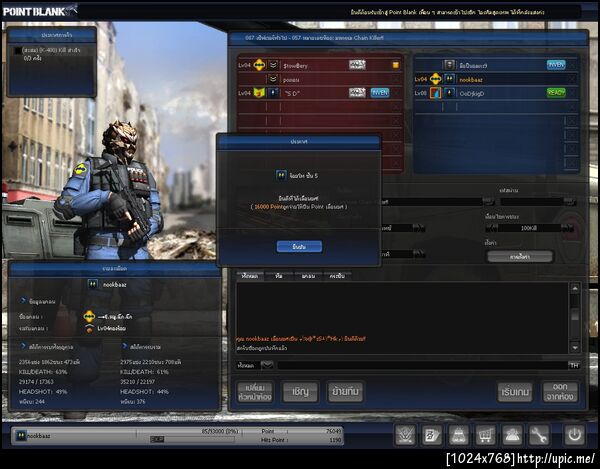The image size is (600, 469).
Task: Toggle slot X on first blue-team row with INVEN
Action: [572, 65]
